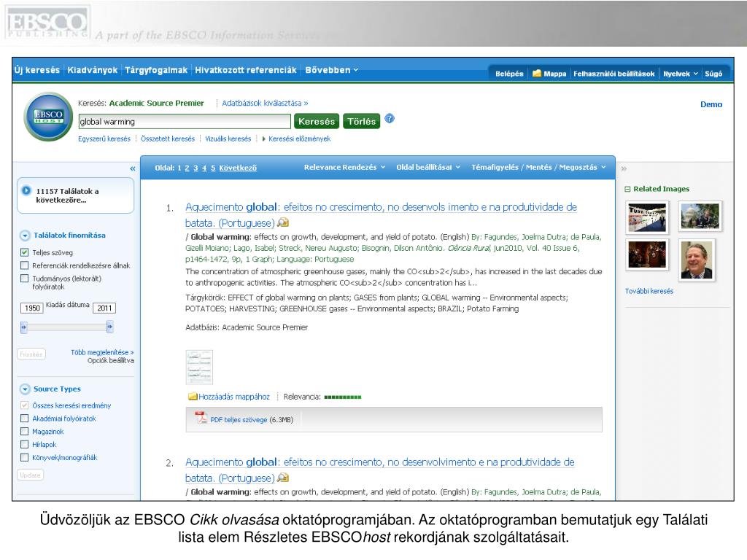Click left handle of publication date slider
Viewport: 747px width, 560px height.
pos(24,327)
